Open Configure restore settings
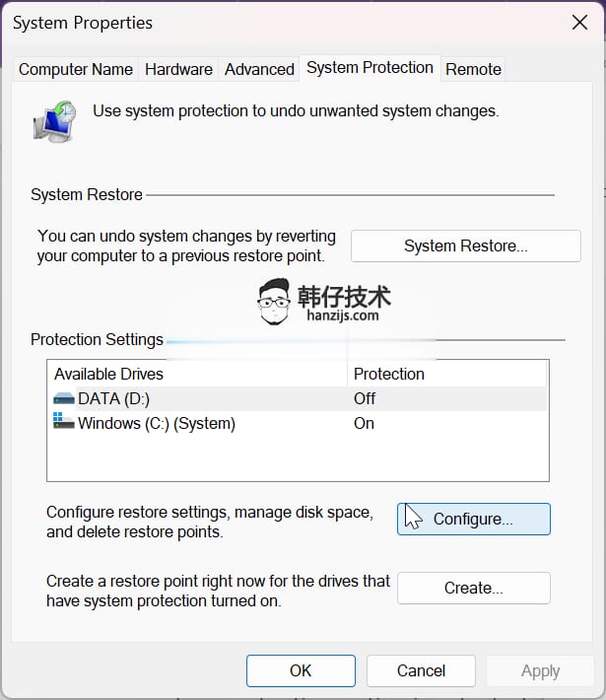The image size is (606, 700). (473, 520)
